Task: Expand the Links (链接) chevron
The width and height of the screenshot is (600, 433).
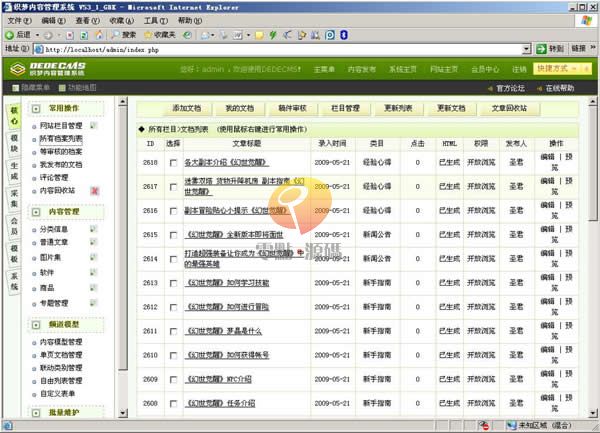Action: tap(593, 48)
